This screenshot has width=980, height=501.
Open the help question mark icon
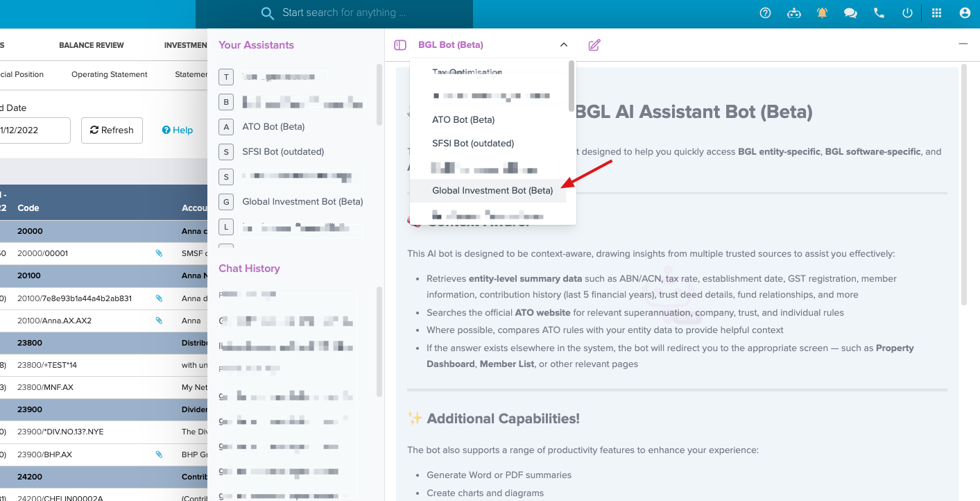(x=766, y=13)
